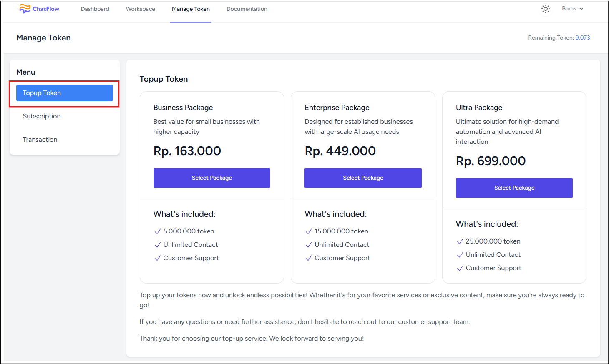The height and width of the screenshot is (364, 609).
Task: Click the Rp. 449.000 price text
Action: point(340,151)
